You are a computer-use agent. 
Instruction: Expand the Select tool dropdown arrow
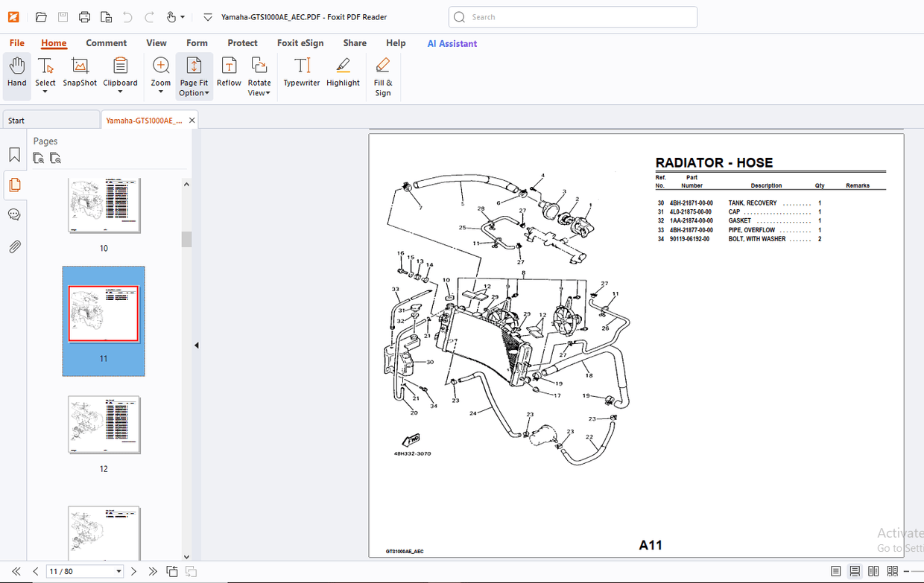click(x=45, y=92)
